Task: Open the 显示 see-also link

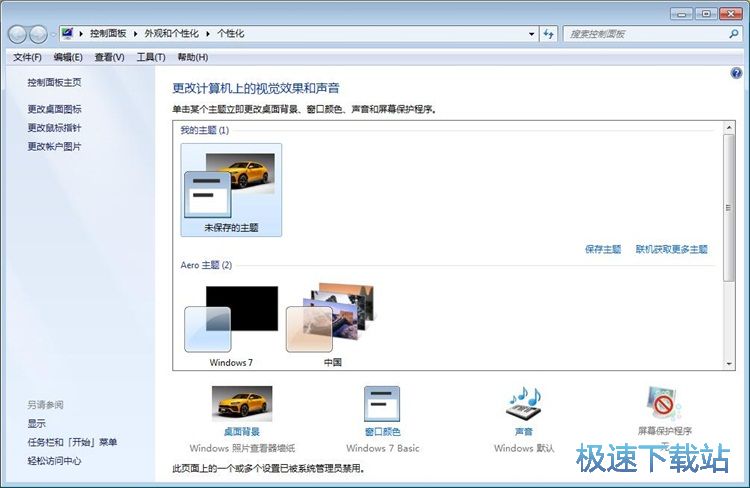Action: tap(36, 423)
